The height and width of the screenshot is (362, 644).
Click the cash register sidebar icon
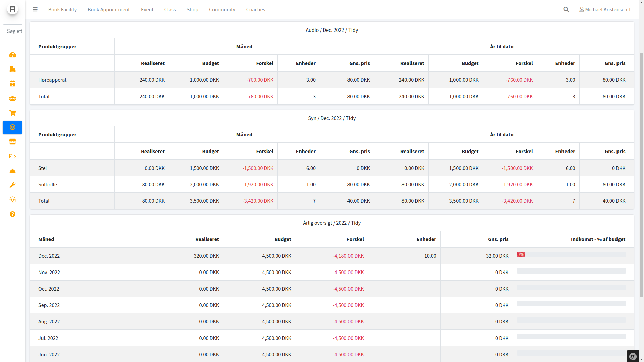pos(12,69)
